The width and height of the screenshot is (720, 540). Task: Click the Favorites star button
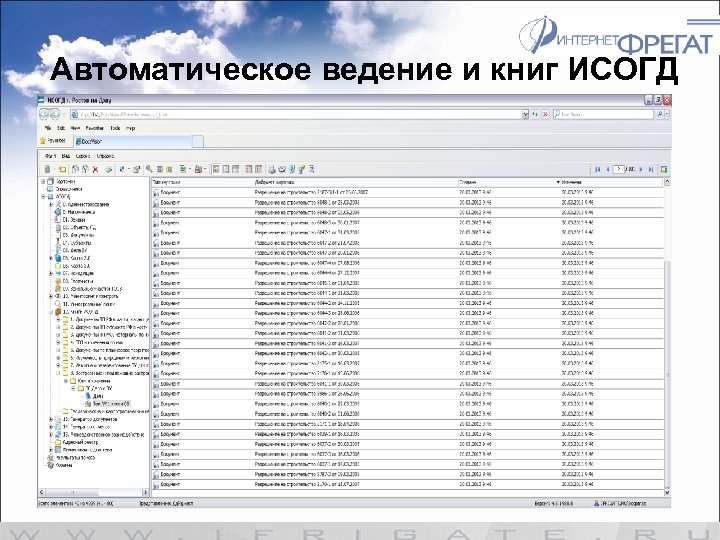coord(53,141)
